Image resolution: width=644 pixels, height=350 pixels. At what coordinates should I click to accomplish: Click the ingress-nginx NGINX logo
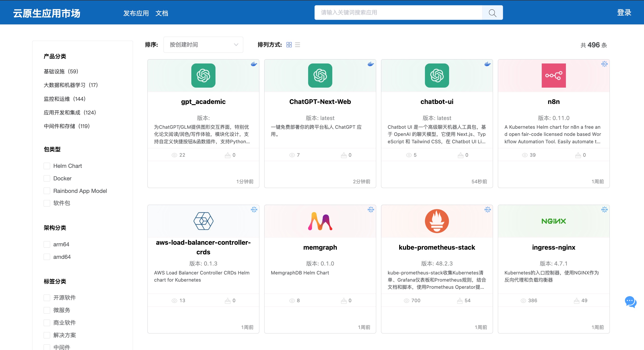point(553,221)
